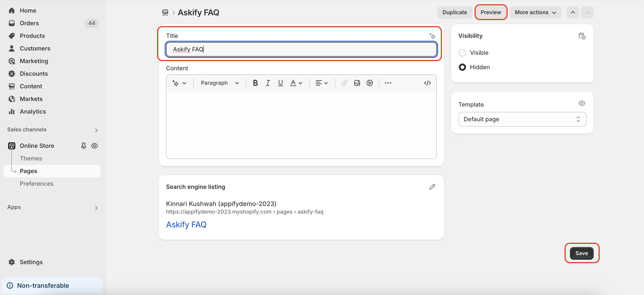
Task: Click the Online Store shop icon
Action: tap(11, 146)
